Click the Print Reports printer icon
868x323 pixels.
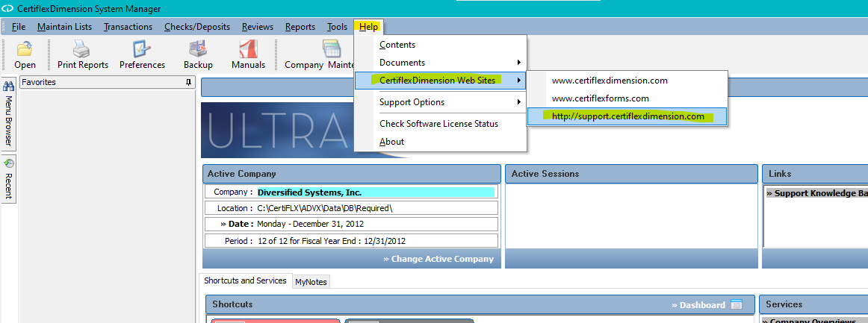[x=82, y=49]
